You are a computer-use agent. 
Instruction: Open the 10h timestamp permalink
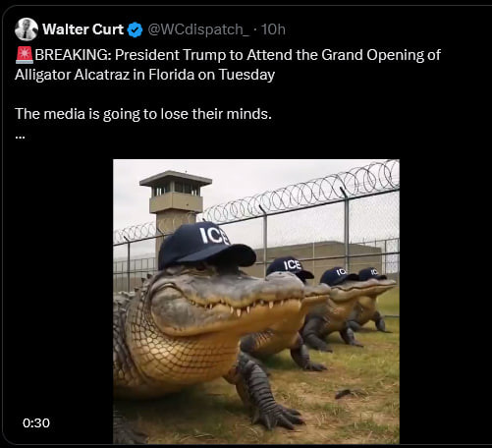(x=273, y=29)
